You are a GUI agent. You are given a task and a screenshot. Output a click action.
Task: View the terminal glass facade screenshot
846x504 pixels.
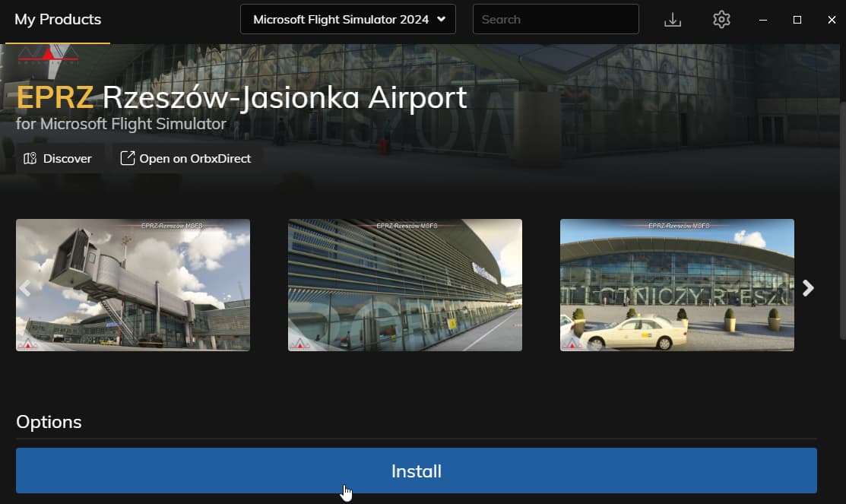[x=404, y=285]
